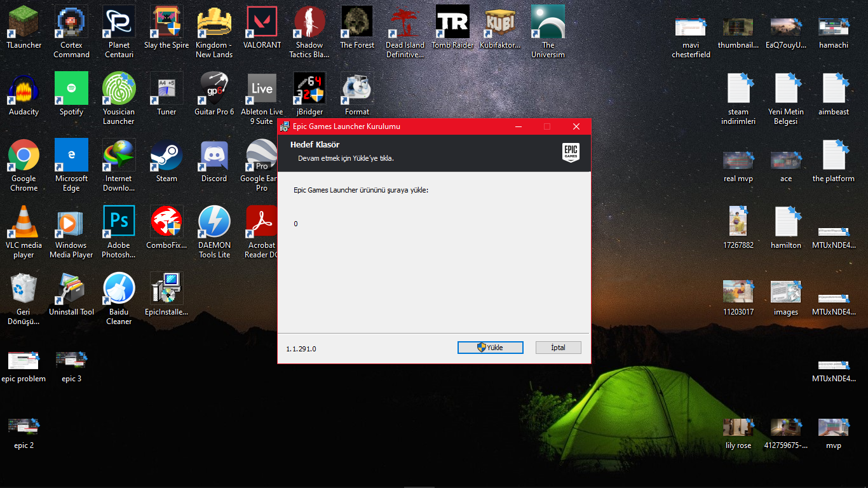Launch Ableton Live 9 Suite icon
This screenshot has width=868, height=488.
pos(262,98)
